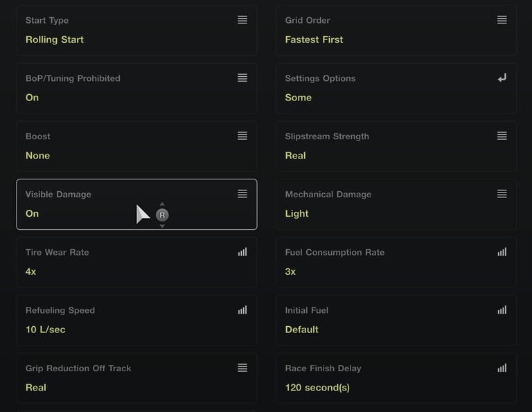This screenshot has height=412, width=532.
Task: Click the Fuel Consumption Rate bars icon
Action: [502, 253]
